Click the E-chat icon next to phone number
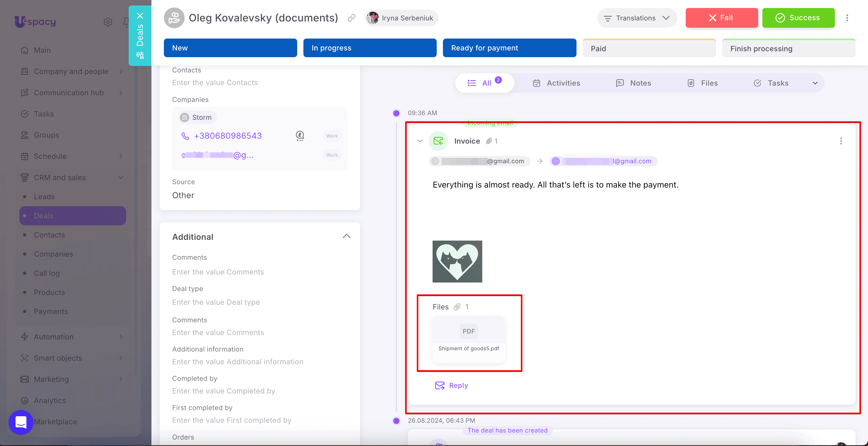This screenshot has height=446, width=868. pos(300,136)
